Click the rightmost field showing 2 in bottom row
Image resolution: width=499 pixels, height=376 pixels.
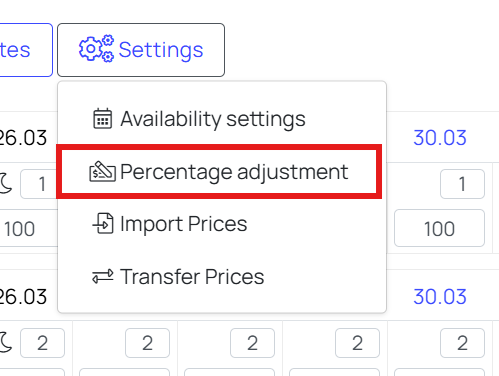[462, 343]
